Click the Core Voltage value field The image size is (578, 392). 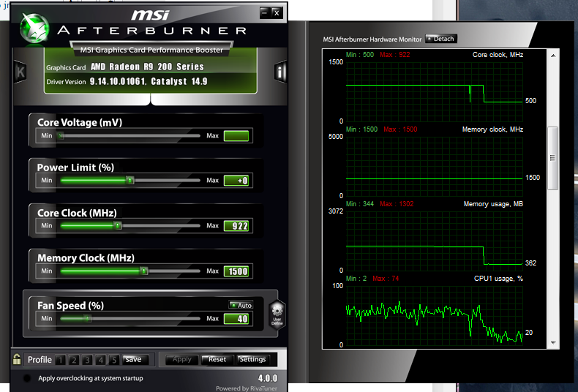[x=236, y=136]
